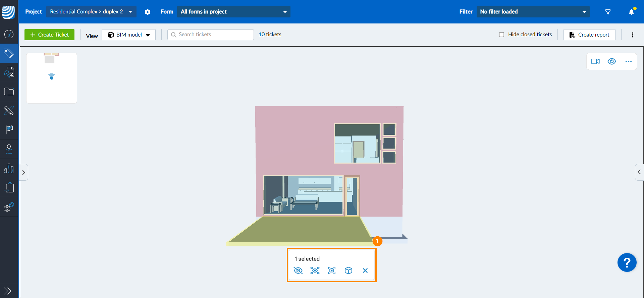Click the isolate selected element icon
This screenshot has width=644, height=298.
[315, 271]
